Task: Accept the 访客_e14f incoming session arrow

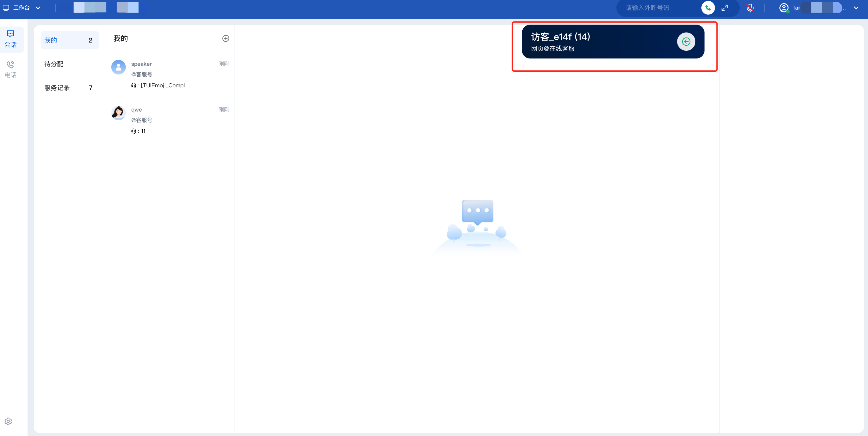Action: pos(686,41)
